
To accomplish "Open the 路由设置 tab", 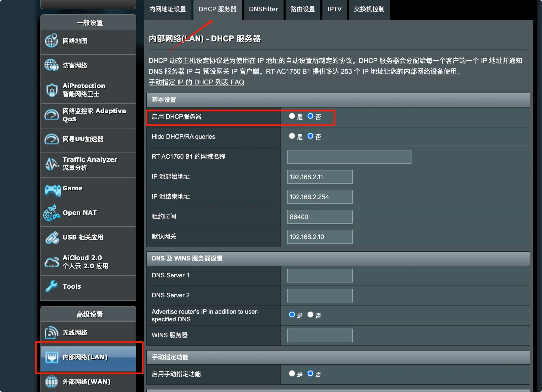I will pos(303,9).
